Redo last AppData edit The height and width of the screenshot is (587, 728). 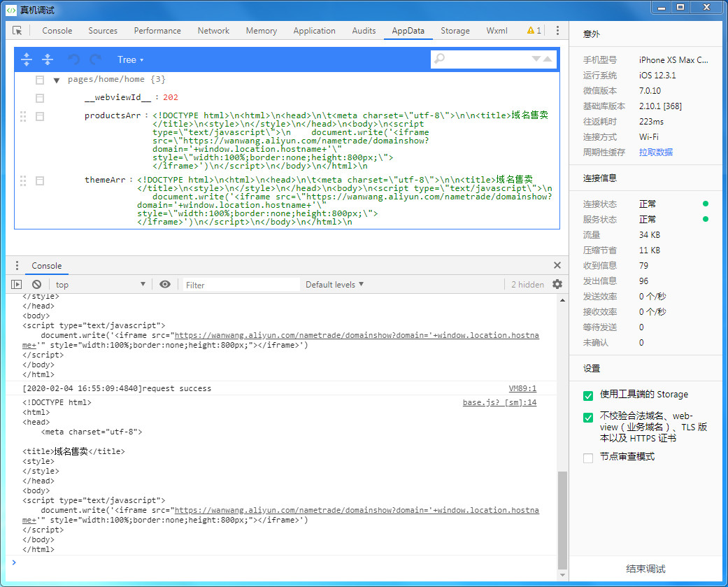pyautogui.click(x=96, y=59)
